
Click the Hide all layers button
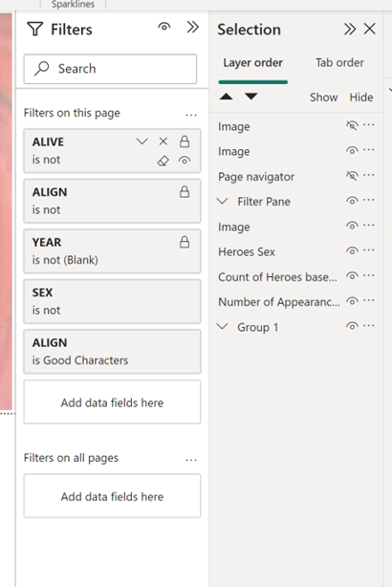(x=361, y=98)
